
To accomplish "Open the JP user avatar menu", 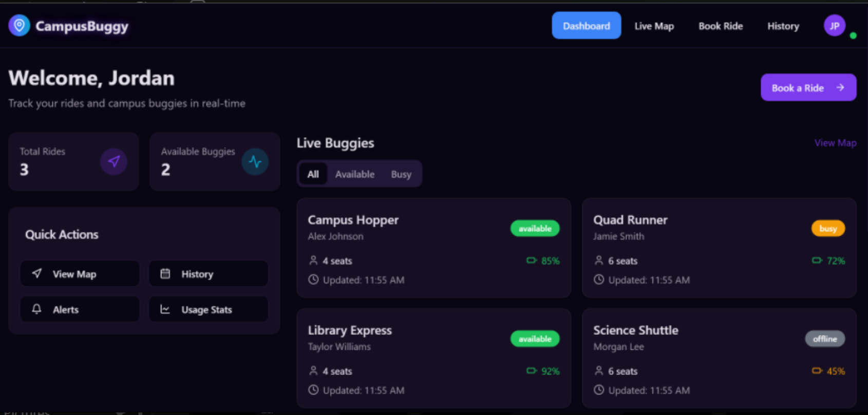I will pyautogui.click(x=834, y=26).
